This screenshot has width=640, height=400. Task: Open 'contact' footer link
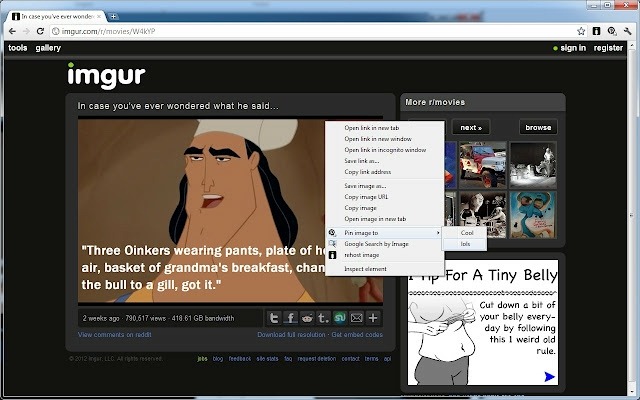coord(350,358)
